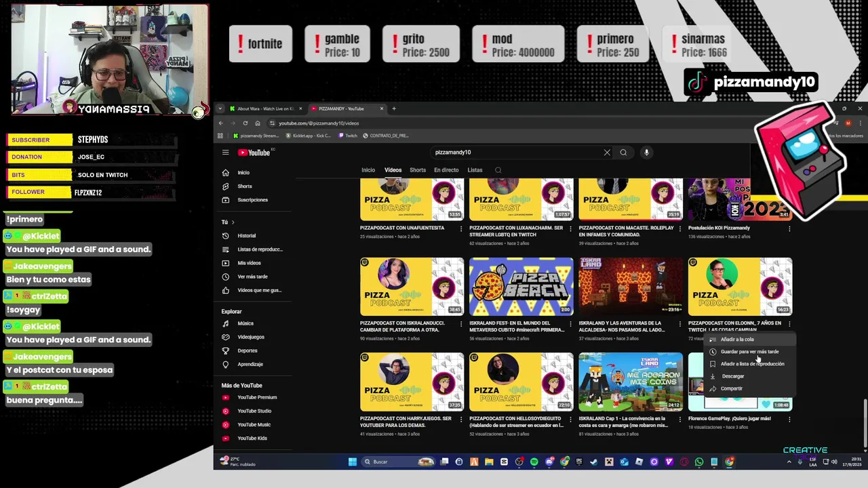The height and width of the screenshot is (488, 868).
Task: Open pizzamandy Stream bookmark
Action: (256, 136)
